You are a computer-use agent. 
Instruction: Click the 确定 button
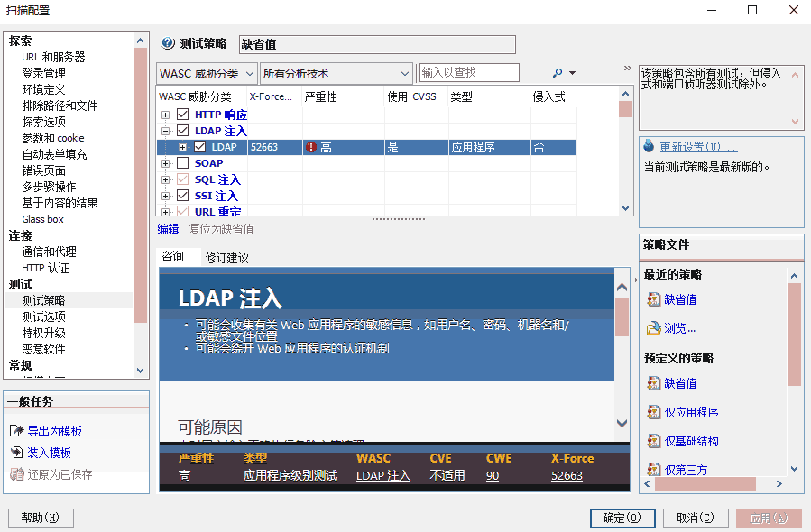click(x=622, y=518)
